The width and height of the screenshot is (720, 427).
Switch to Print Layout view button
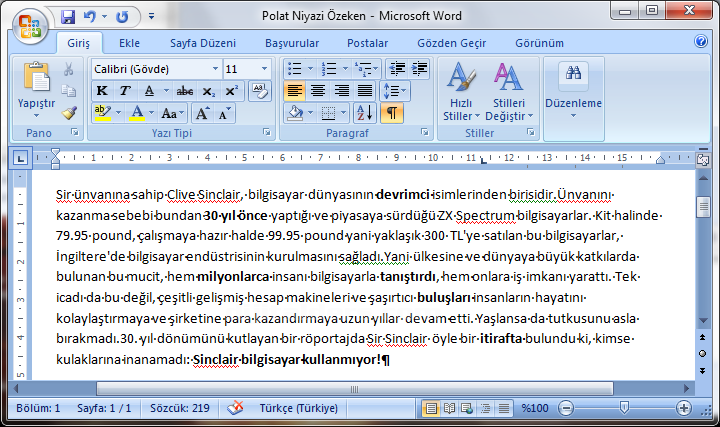(x=431, y=408)
